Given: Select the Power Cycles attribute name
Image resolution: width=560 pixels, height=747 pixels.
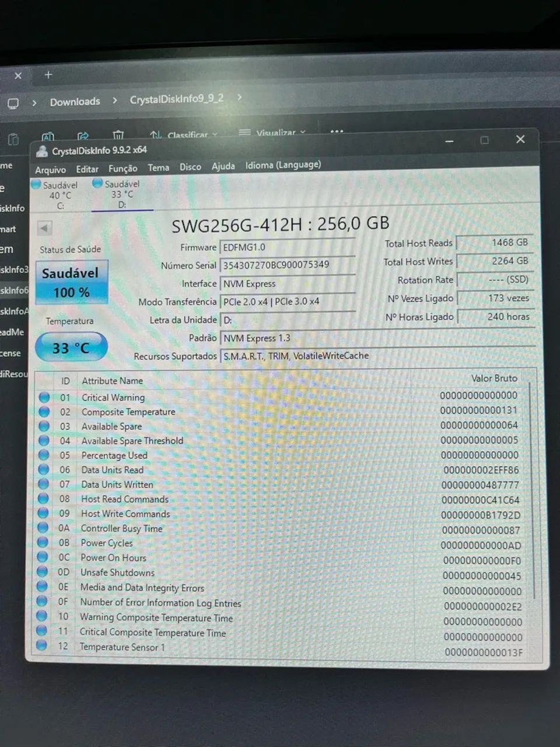Looking at the screenshot, I should click(107, 543).
